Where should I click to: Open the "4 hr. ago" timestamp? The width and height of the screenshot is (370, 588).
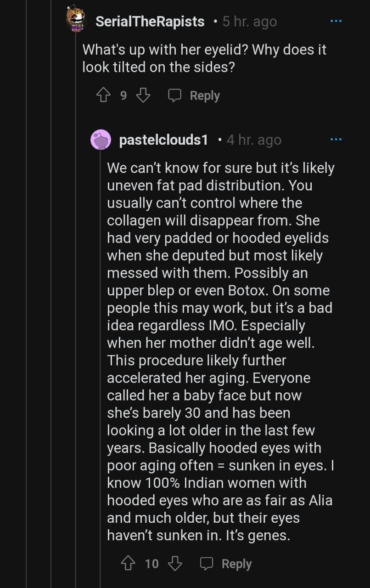[254, 140]
